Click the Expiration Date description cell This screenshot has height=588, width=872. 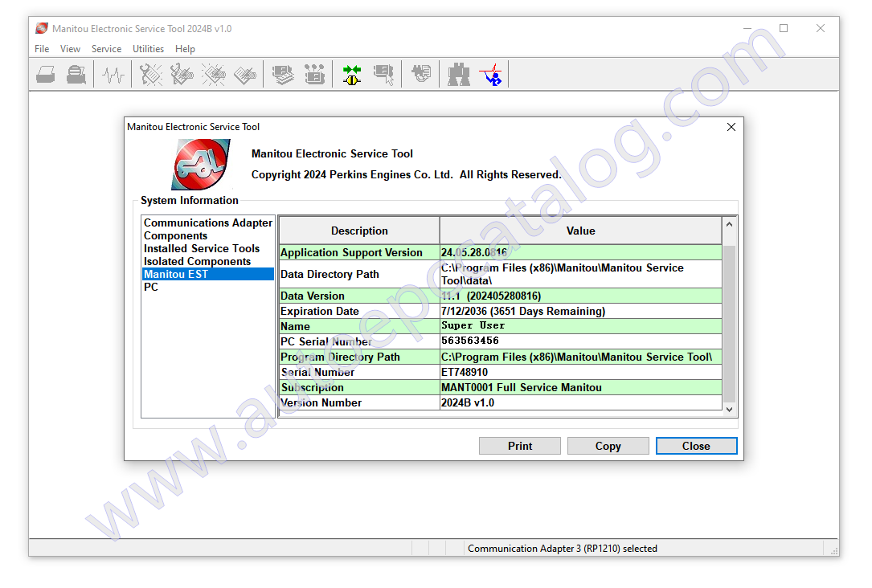point(359,311)
